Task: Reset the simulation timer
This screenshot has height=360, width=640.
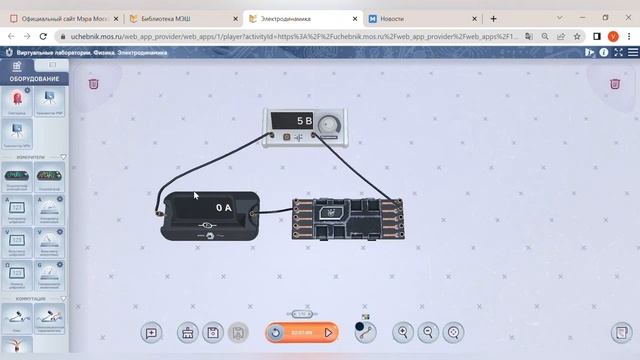Action: (276, 333)
